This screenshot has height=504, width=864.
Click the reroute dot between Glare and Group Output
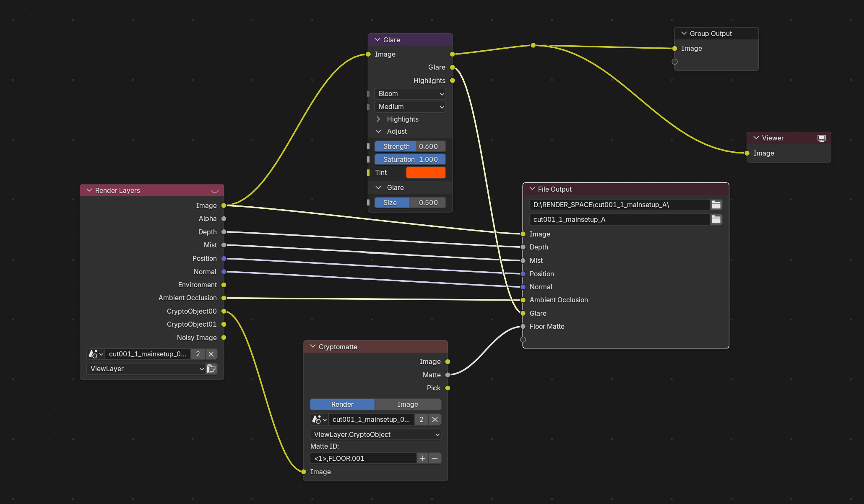(533, 45)
